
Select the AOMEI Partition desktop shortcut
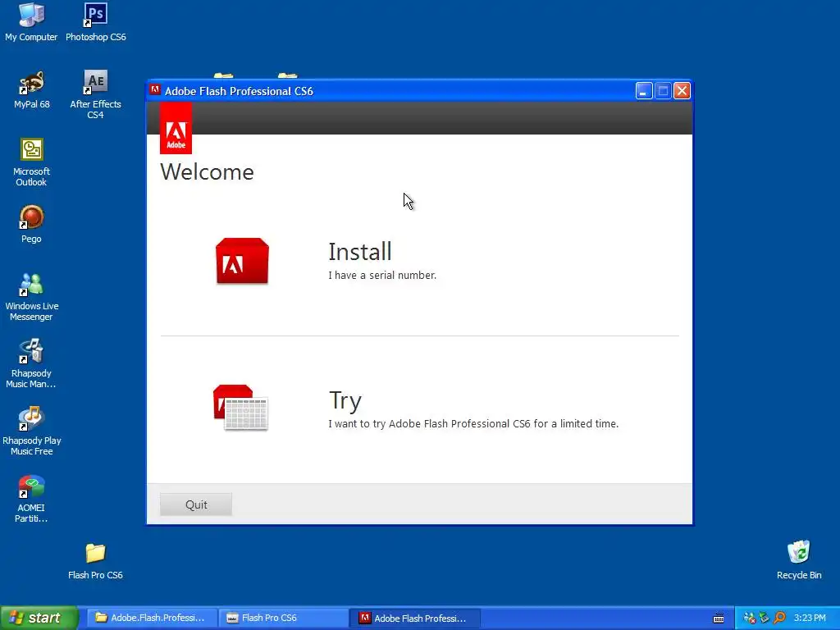(31, 499)
